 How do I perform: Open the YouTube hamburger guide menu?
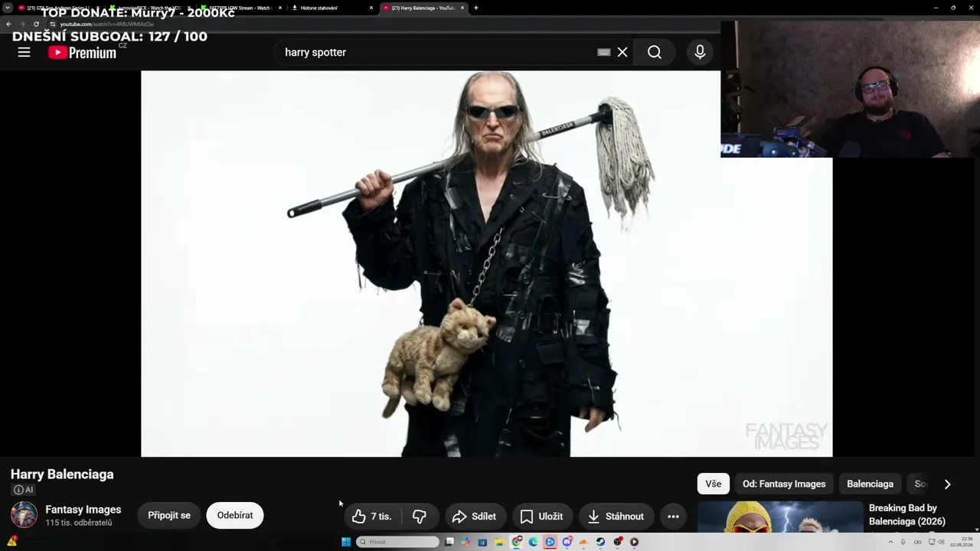(24, 52)
